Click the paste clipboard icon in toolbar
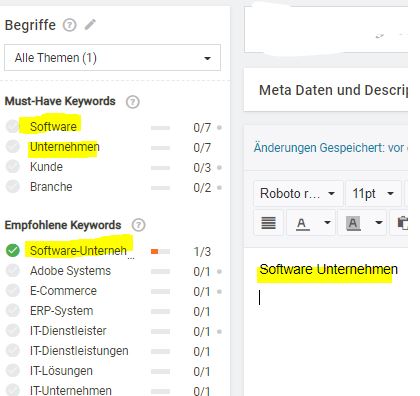Viewport: 420px width, 396px height. [x=403, y=223]
